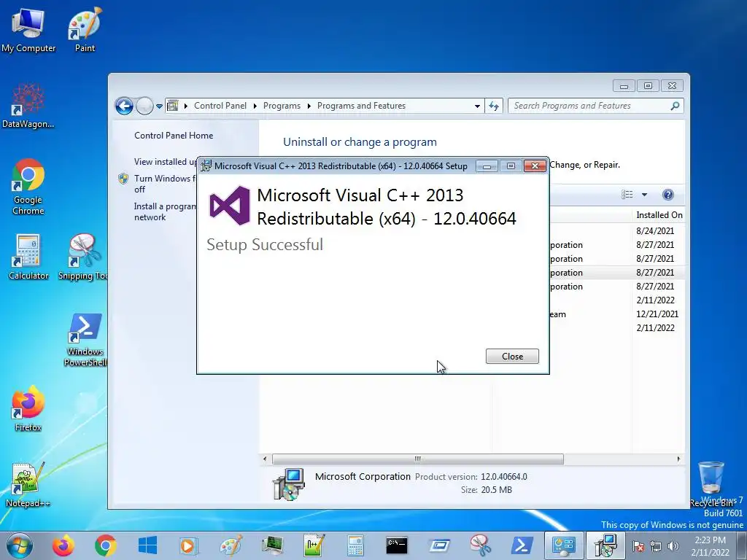
Task: Click the Turn Windows features link
Action: click(x=164, y=184)
